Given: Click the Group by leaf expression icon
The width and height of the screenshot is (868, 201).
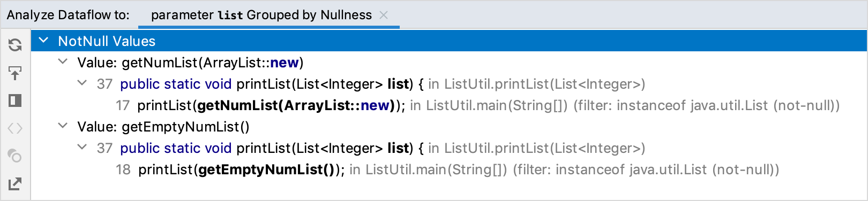Looking at the screenshot, I should point(15,128).
